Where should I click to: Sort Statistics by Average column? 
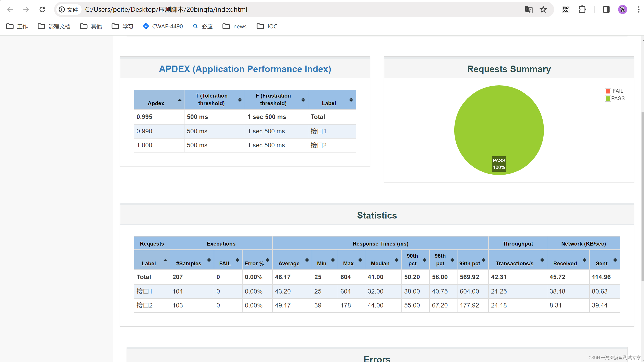click(x=292, y=260)
